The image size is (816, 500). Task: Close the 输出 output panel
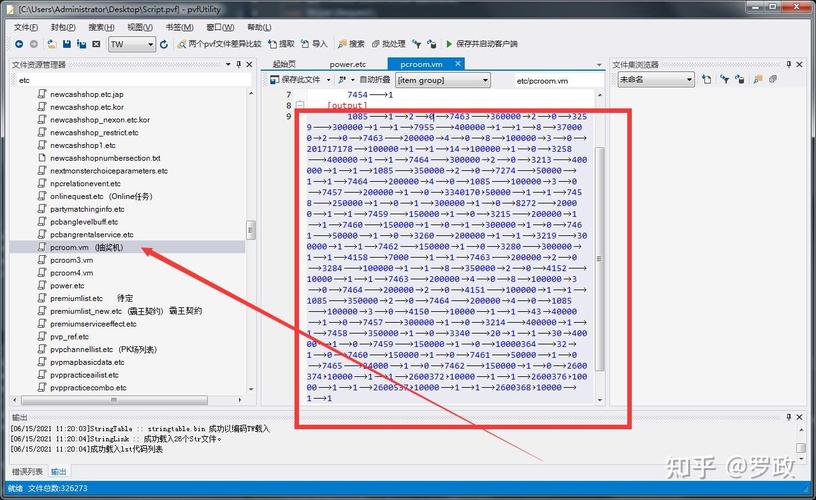[x=799, y=417]
